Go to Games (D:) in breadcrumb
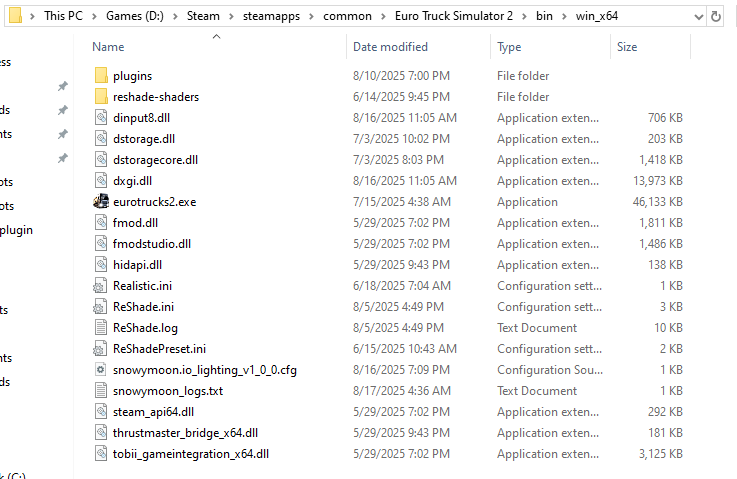The width and height of the screenshot is (737, 479). pyautogui.click(x=135, y=16)
